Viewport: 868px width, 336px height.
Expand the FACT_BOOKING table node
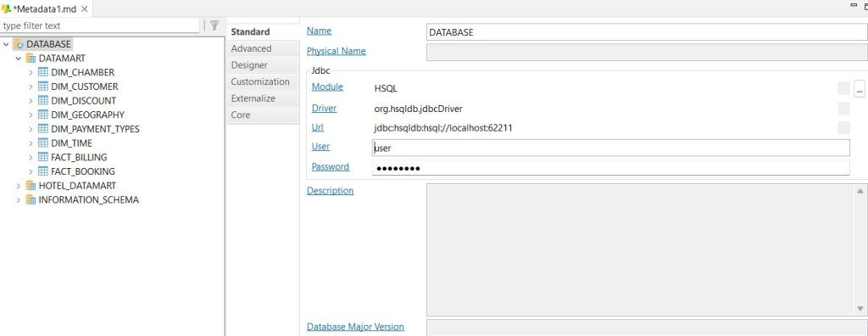31,171
